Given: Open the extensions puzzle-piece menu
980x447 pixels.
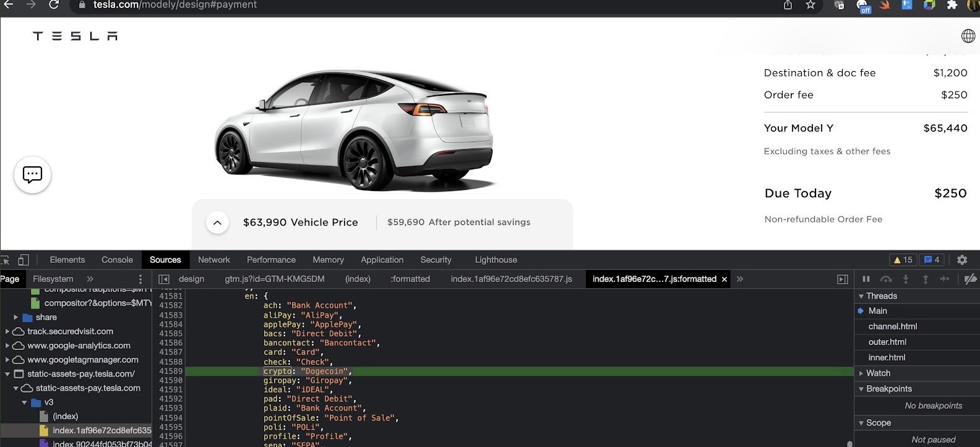Looking at the screenshot, I should click(x=952, y=5).
